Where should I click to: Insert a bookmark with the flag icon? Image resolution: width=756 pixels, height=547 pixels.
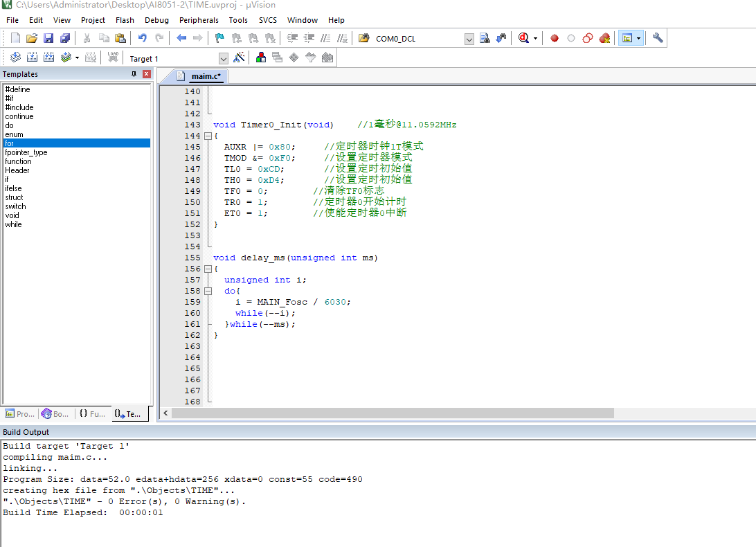(220, 38)
